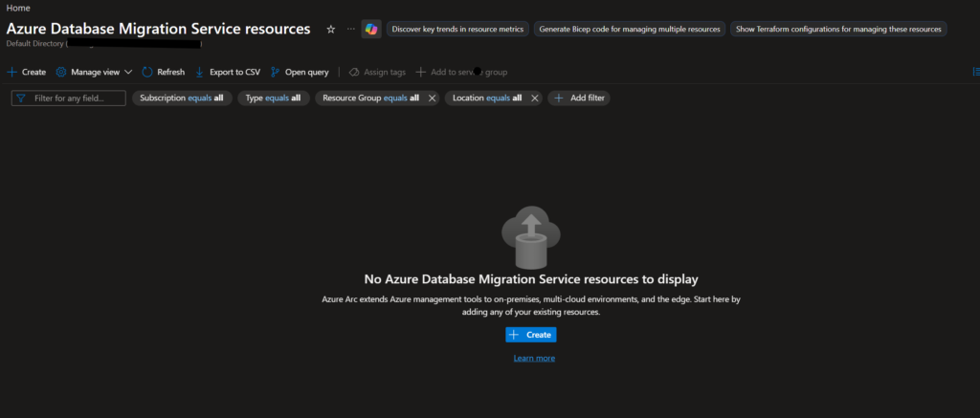The width and height of the screenshot is (980, 418).
Task: Select Discover key trends in resource metrics
Action: pos(457,30)
